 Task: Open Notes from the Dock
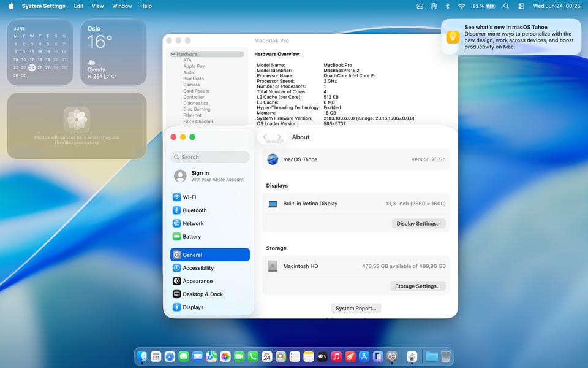tap(308, 356)
